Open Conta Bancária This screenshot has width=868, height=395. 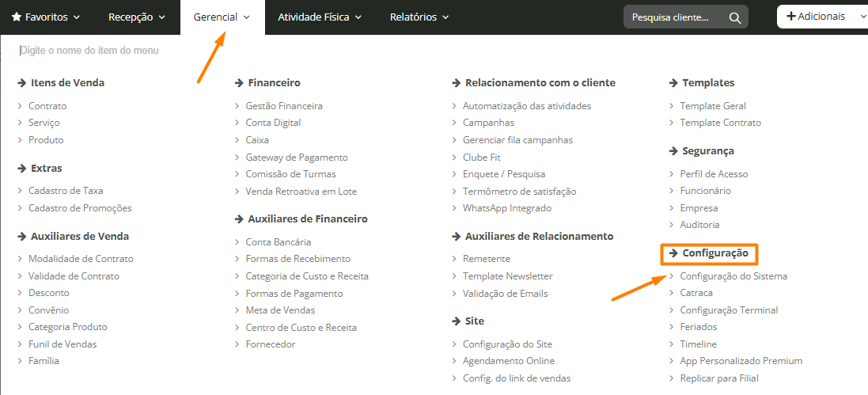click(279, 242)
